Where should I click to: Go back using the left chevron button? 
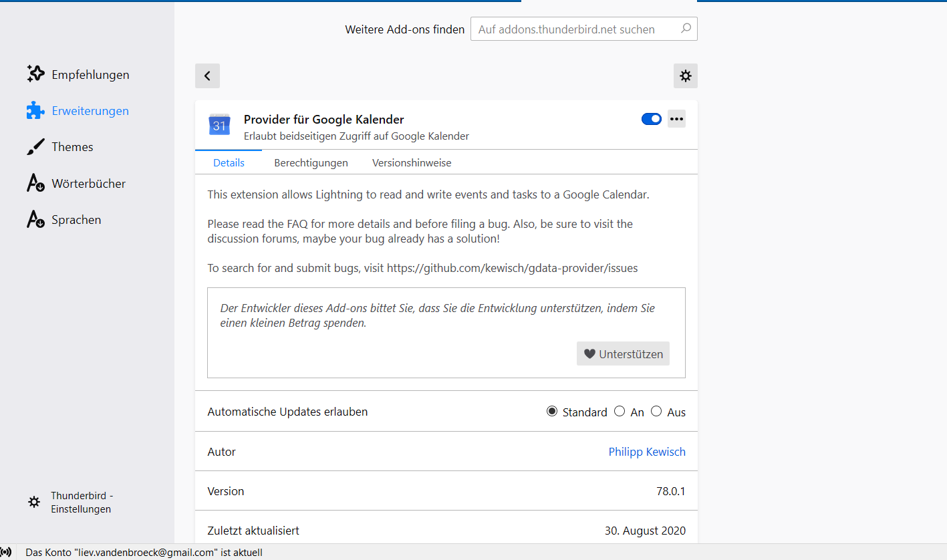207,76
